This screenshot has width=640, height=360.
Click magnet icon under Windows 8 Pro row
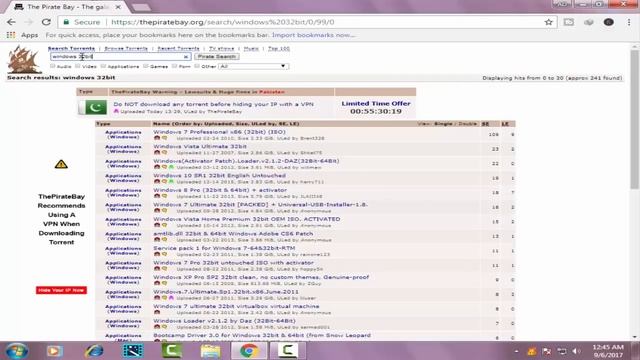pyautogui.click(x=157, y=196)
